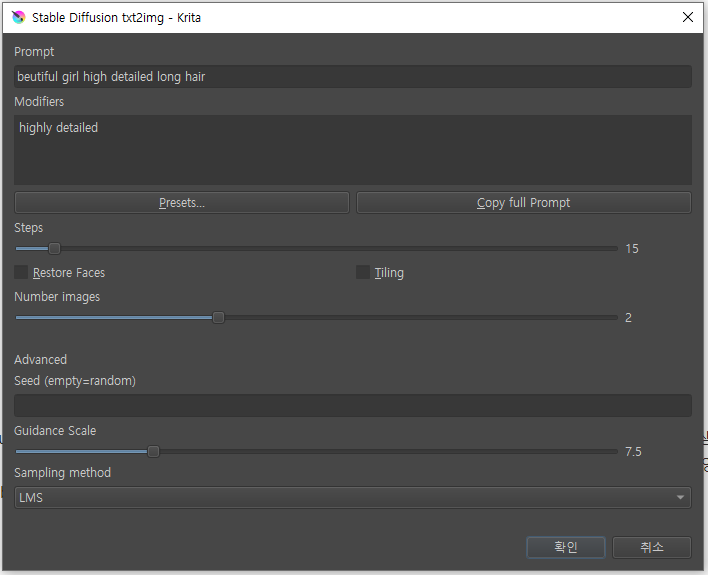708x575 pixels.
Task: Click the Steps value 15
Action: [x=632, y=248]
